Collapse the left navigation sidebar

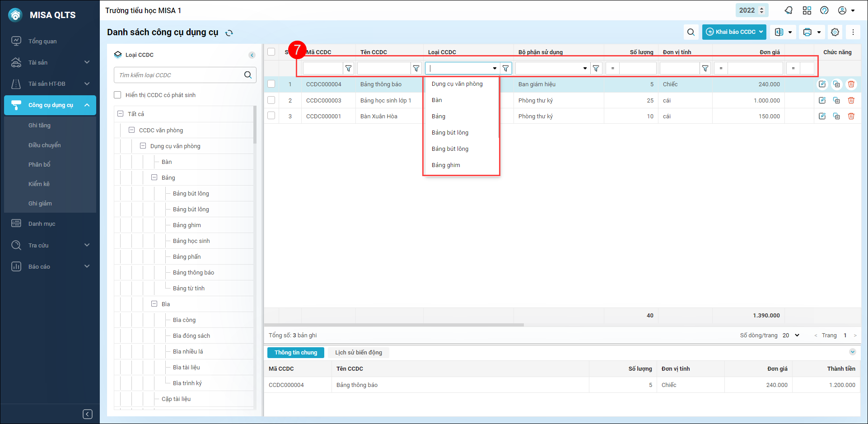(88, 414)
